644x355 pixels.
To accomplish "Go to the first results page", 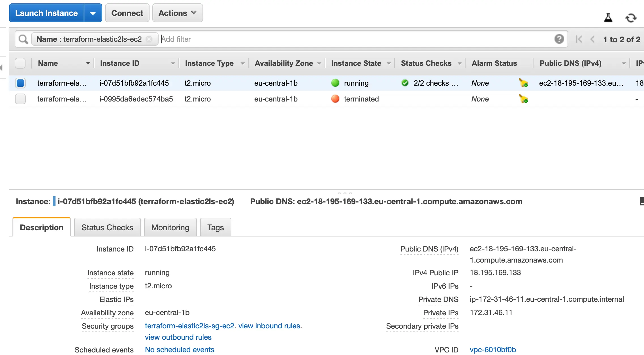I will coord(579,39).
